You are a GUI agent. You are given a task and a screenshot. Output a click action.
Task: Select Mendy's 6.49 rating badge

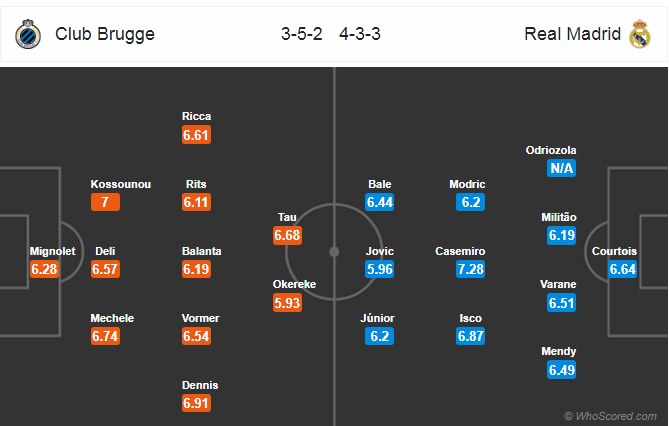click(x=561, y=370)
